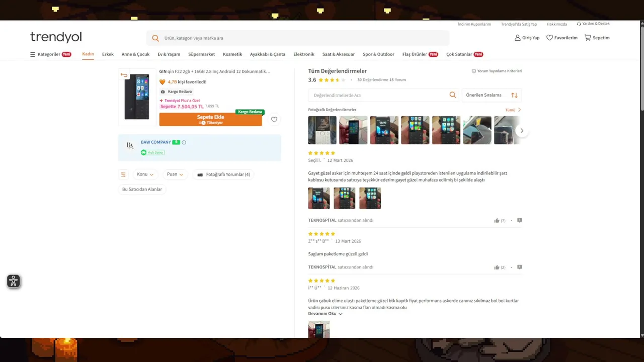Viewport: 644px width, 362px height.
Task: Open Saat & Aksesuar category
Action: 339,54
